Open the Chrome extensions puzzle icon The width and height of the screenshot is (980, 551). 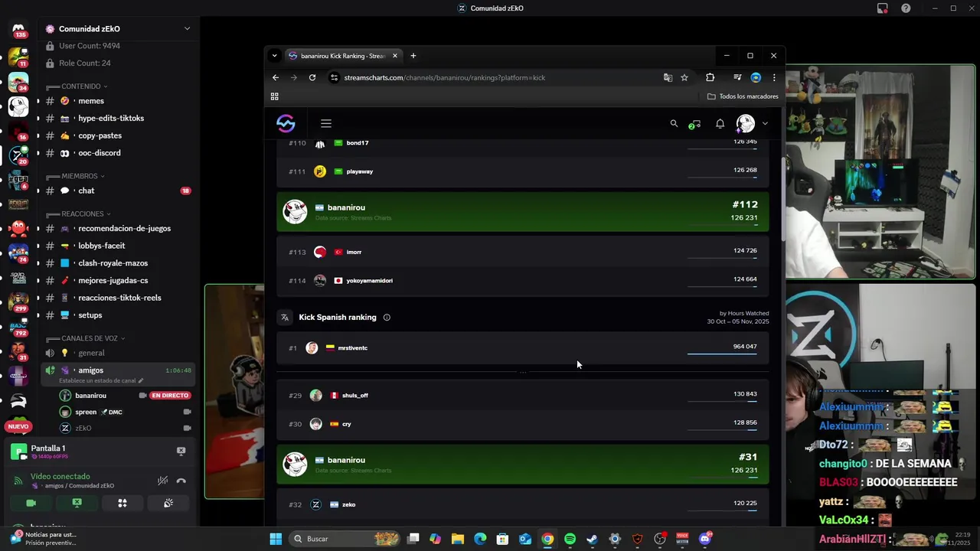(710, 77)
